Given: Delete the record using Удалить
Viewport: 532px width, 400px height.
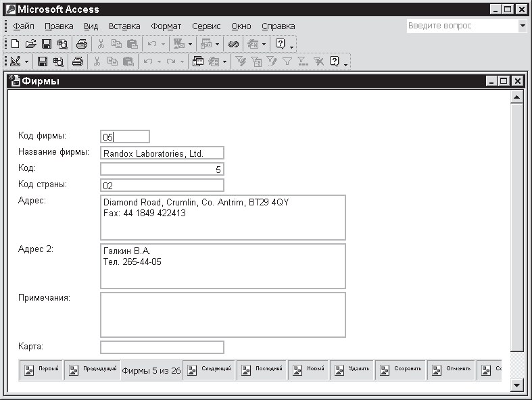Looking at the screenshot, I should coord(352,370).
